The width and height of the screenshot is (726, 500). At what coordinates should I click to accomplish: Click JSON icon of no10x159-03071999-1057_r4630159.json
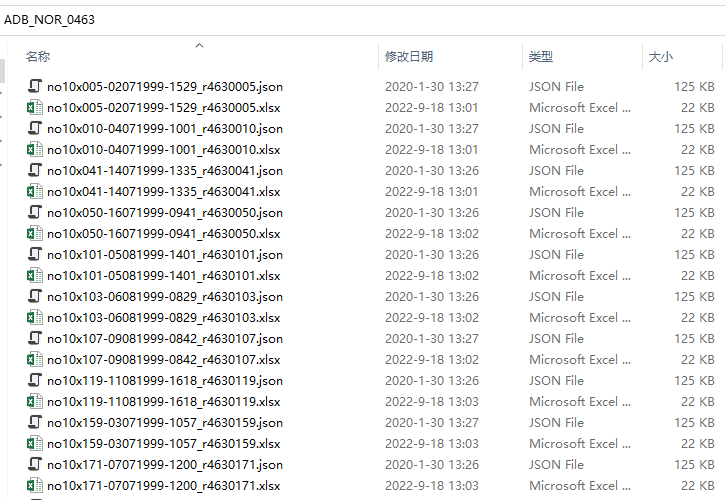click(35, 422)
